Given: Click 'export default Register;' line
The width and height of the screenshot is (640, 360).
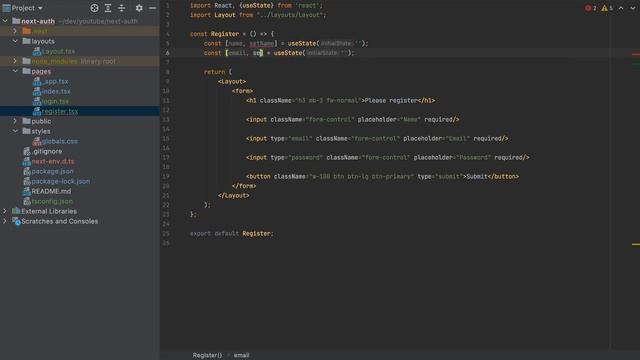Looking at the screenshot, I should point(231,233).
